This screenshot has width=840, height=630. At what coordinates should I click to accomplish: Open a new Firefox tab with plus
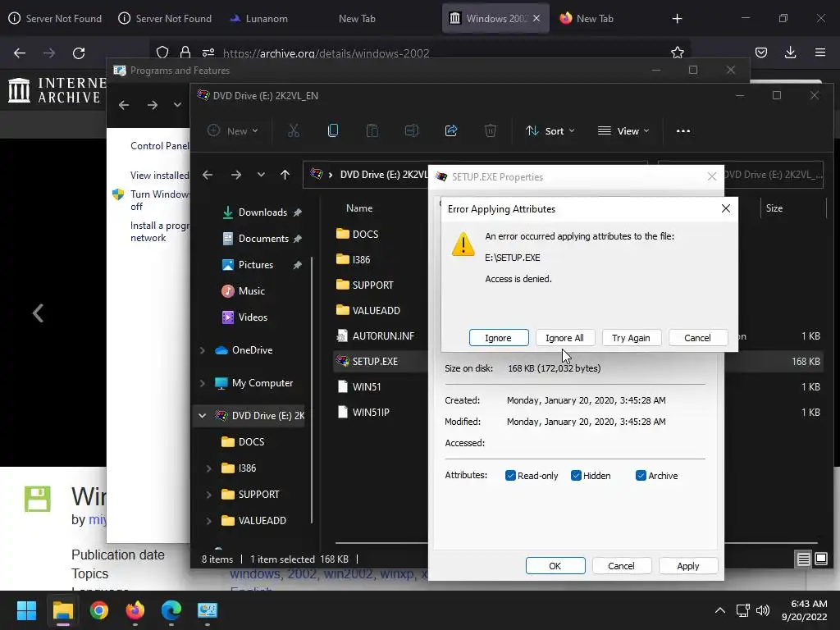pyautogui.click(x=677, y=19)
